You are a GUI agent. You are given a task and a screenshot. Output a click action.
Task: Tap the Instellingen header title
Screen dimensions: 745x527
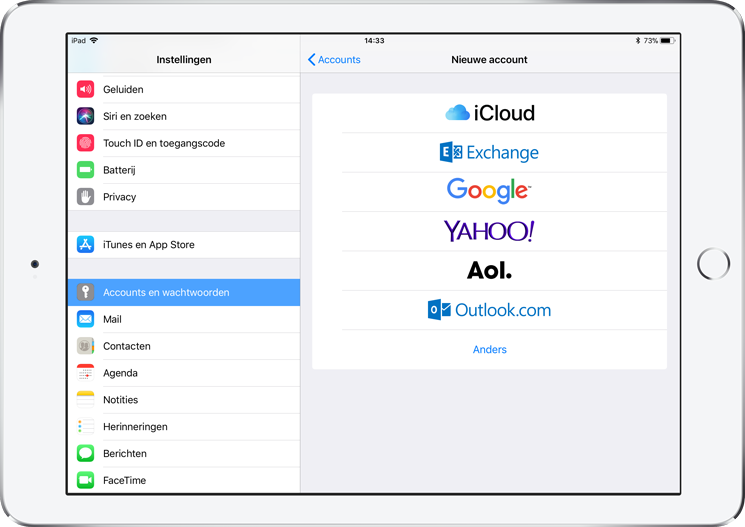click(184, 59)
